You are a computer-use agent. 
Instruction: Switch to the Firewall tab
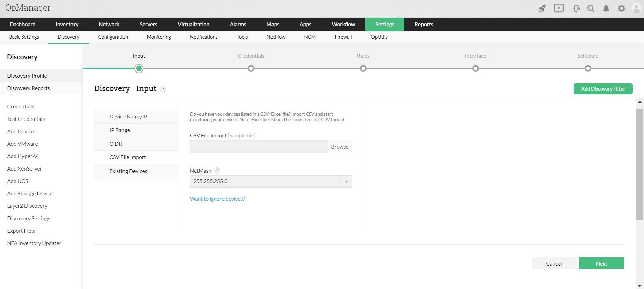[x=343, y=37]
